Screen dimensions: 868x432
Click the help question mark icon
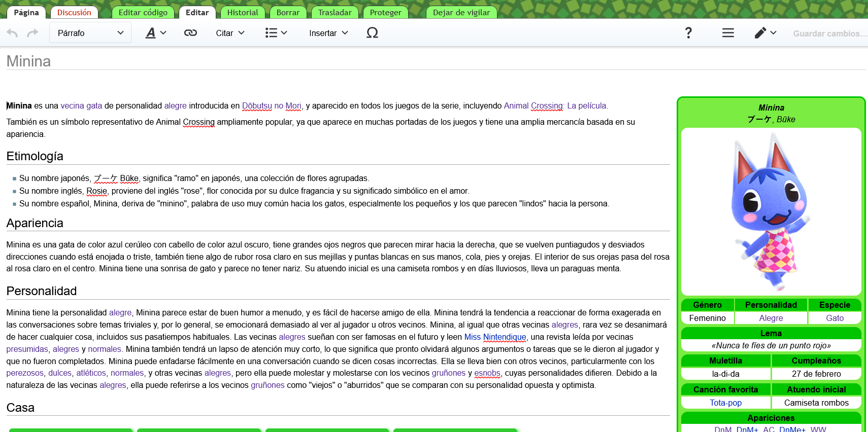coord(688,33)
